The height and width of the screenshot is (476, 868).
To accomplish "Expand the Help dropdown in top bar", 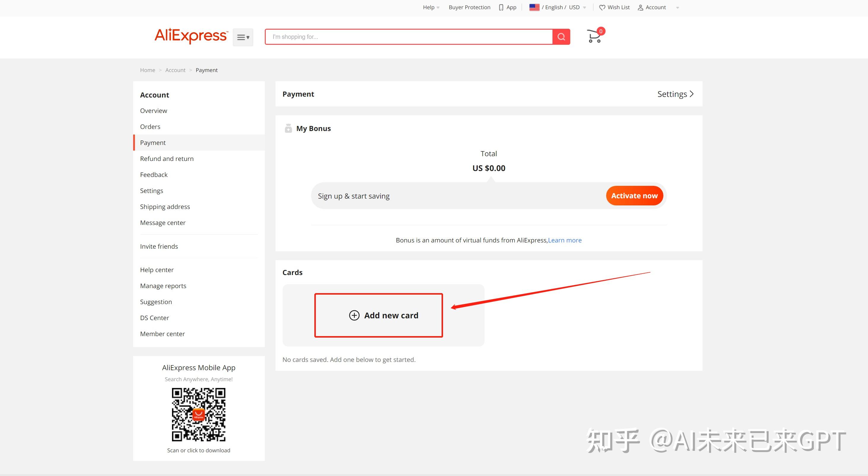I will (x=431, y=7).
